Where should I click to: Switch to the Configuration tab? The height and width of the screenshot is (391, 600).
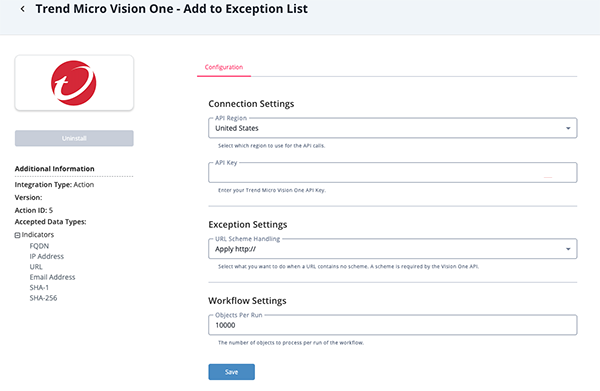[x=224, y=67]
